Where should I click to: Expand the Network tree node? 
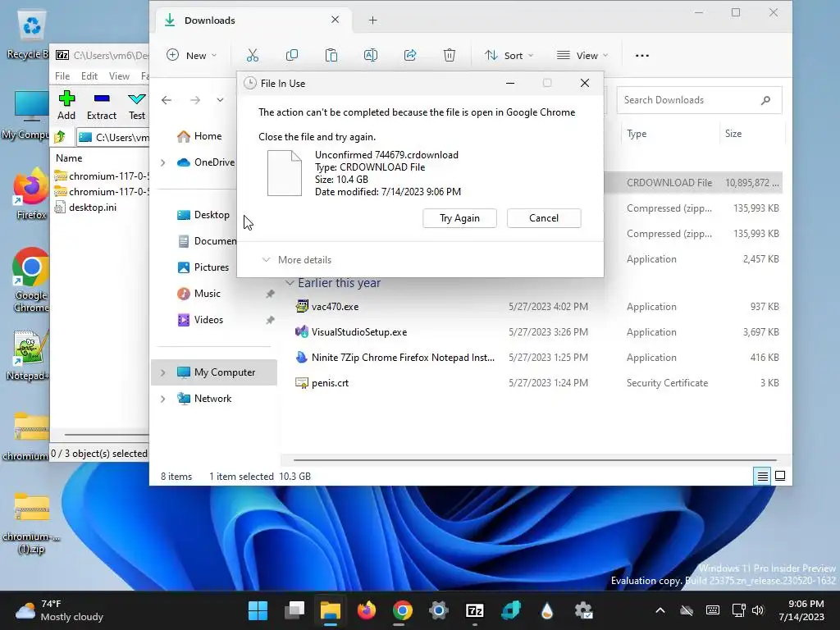163,399
